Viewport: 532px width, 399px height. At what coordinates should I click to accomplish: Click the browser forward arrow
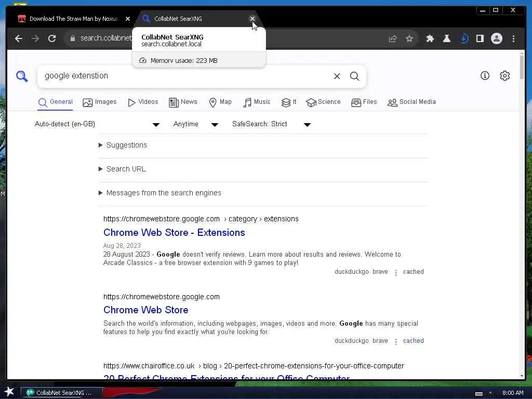click(x=35, y=38)
